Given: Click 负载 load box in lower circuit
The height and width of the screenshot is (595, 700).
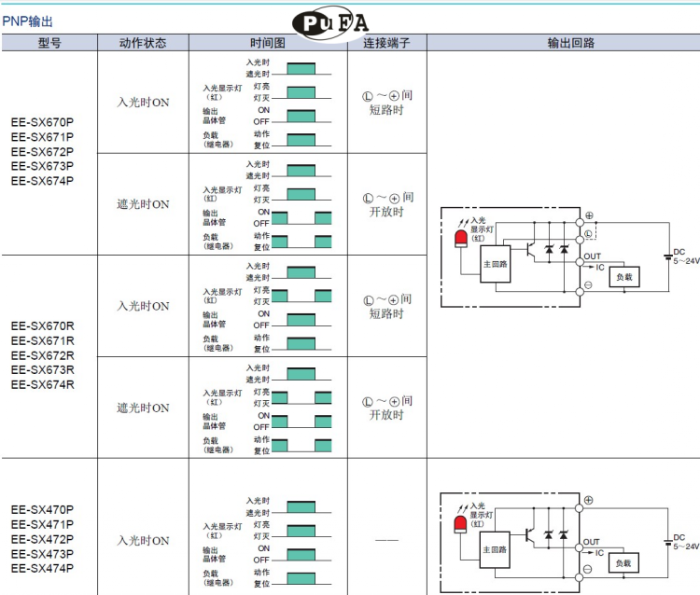Looking at the screenshot, I should pyautogui.click(x=623, y=563).
